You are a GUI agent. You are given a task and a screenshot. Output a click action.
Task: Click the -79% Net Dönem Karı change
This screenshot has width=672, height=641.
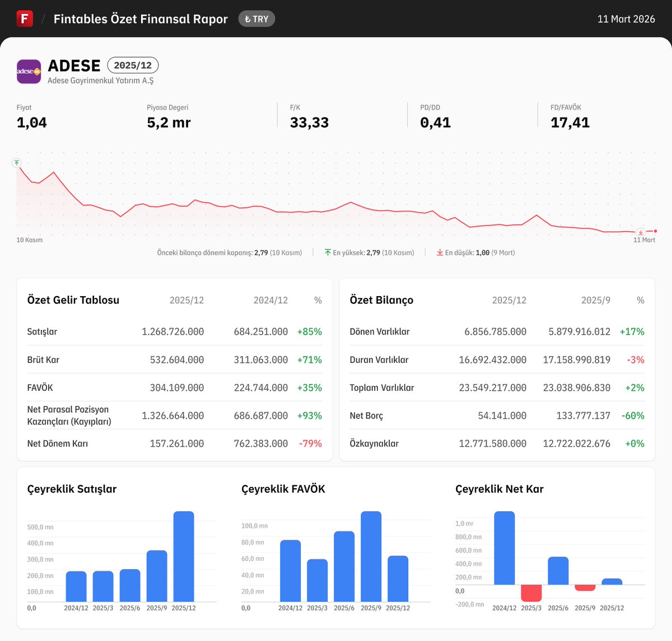tap(311, 443)
